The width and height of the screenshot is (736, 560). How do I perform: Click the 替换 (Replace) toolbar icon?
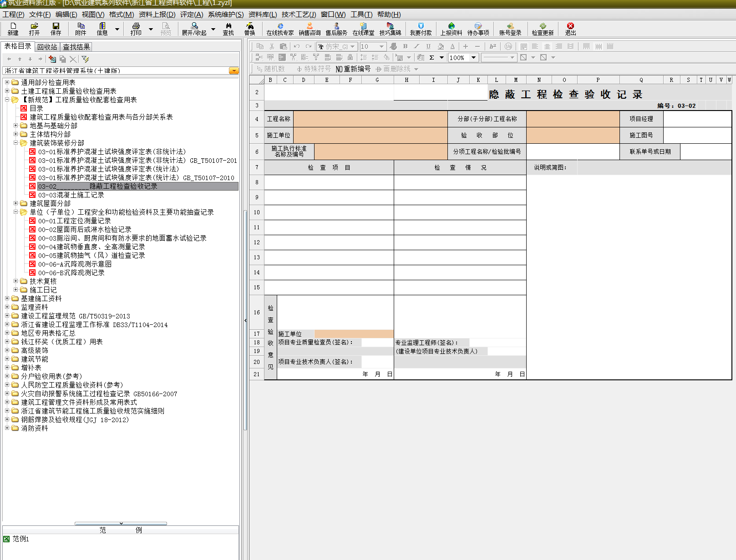(x=250, y=29)
